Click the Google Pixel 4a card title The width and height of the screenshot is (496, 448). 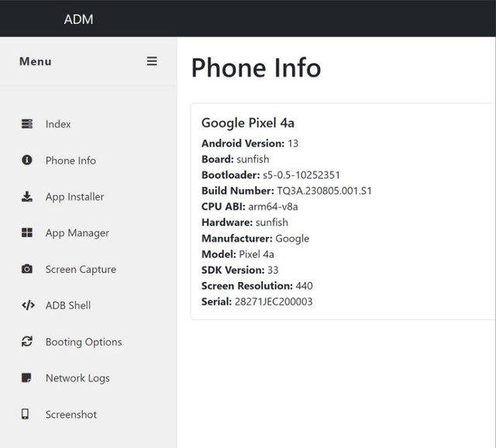(x=248, y=123)
